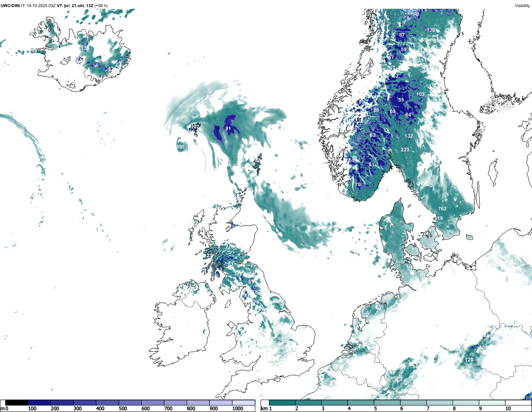Click the darkest teal 1–2 km legend swatch
The image size is (532, 412).
[282, 403]
